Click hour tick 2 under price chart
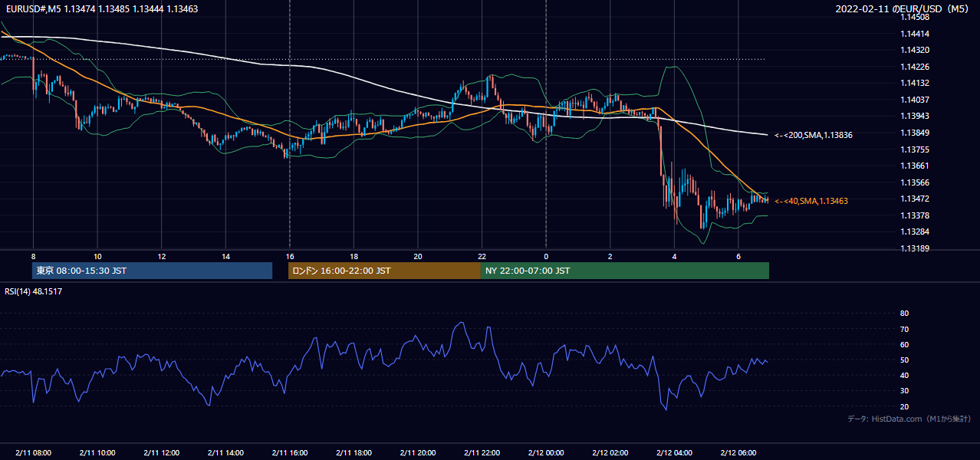 click(x=610, y=256)
